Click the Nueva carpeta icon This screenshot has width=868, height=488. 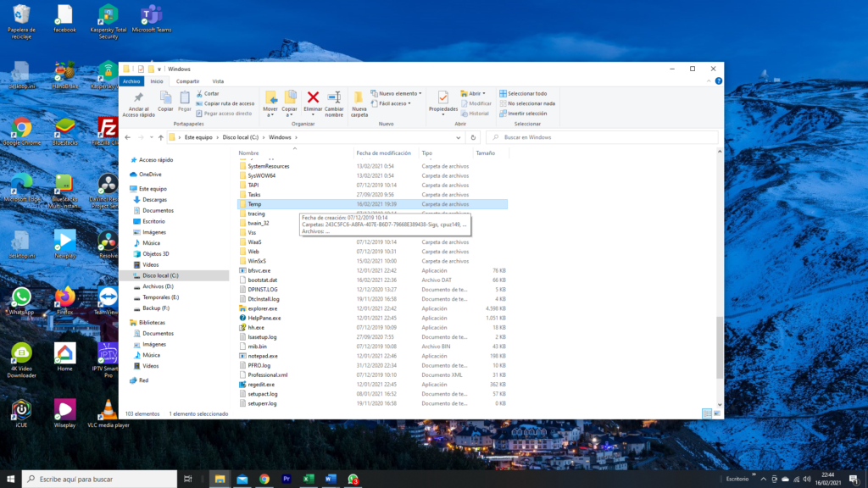click(x=359, y=98)
